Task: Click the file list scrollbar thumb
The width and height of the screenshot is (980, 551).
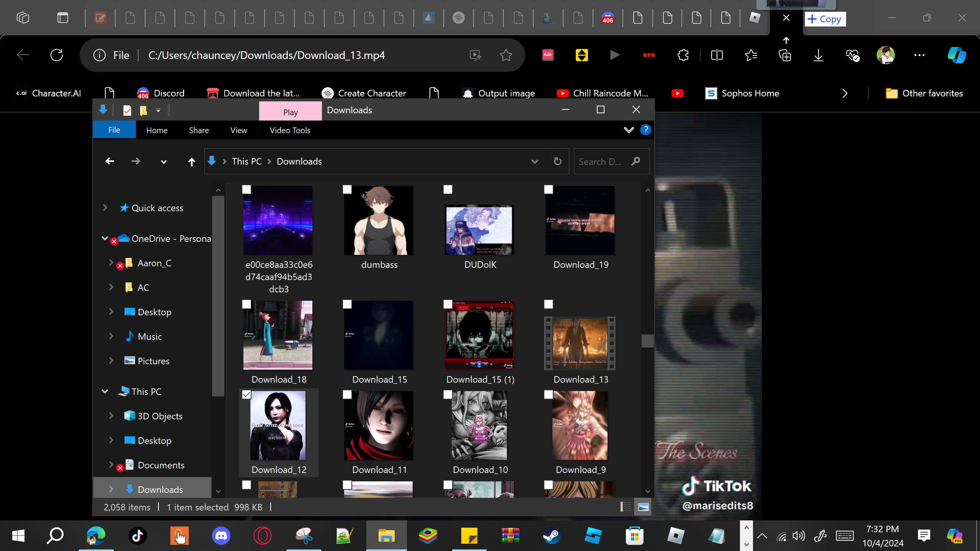Action: tap(647, 341)
